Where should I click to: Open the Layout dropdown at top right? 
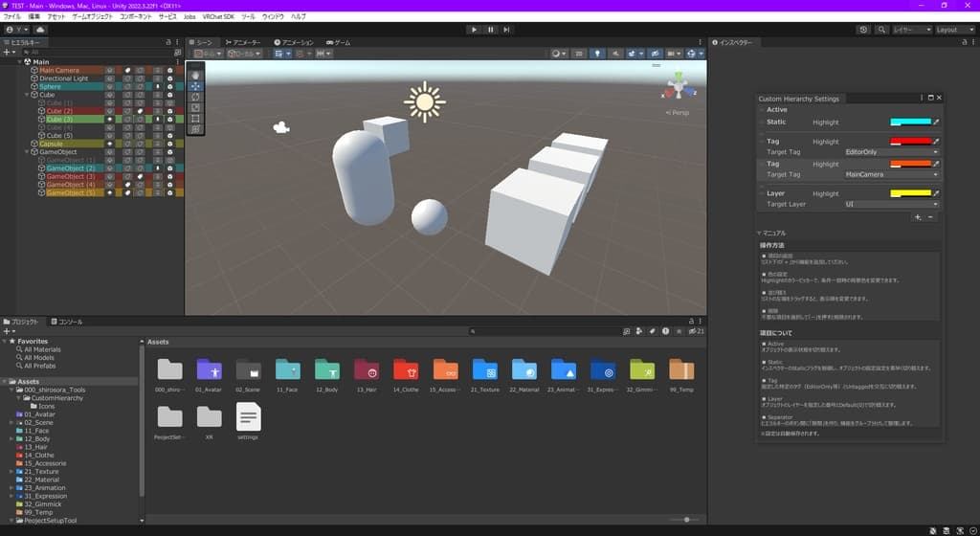(955, 30)
